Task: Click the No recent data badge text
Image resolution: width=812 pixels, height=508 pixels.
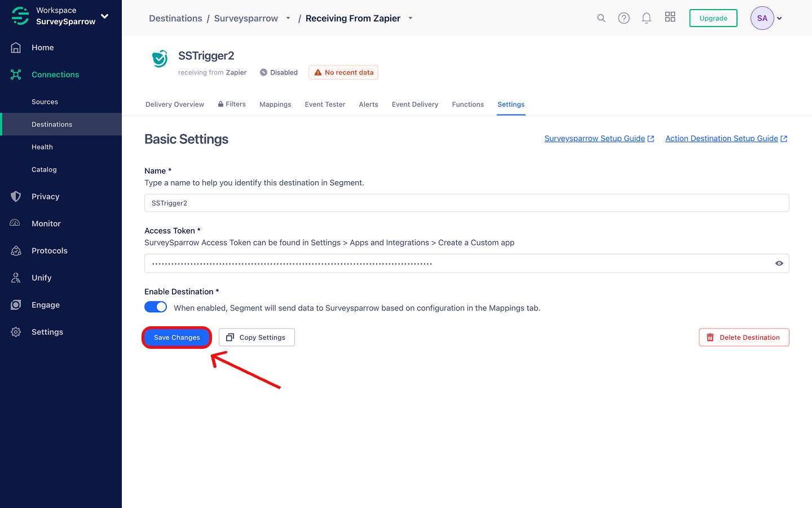Action: (x=349, y=72)
